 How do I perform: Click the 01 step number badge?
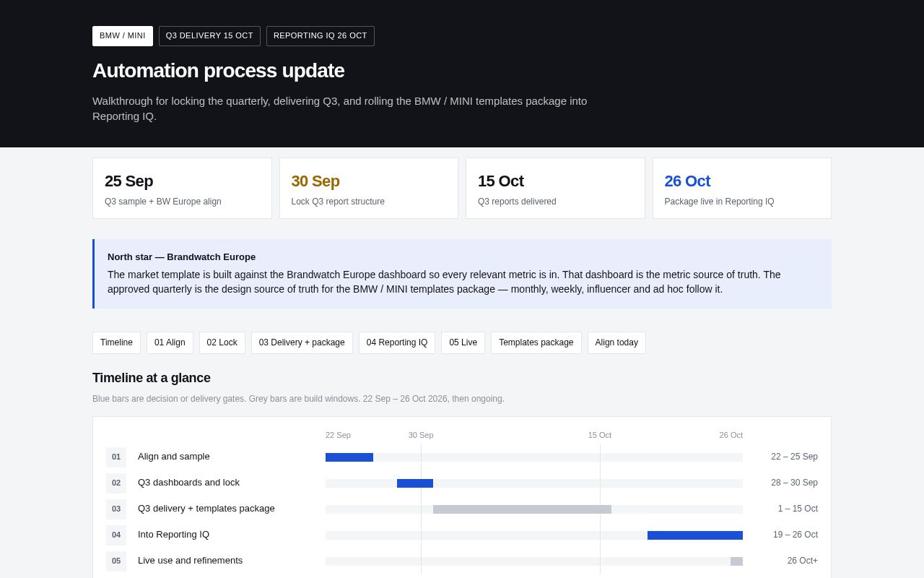coord(116,457)
